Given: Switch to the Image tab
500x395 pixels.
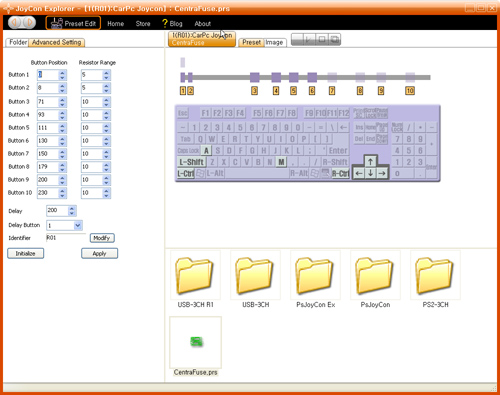Looking at the screenshot, I should point(274,42).
